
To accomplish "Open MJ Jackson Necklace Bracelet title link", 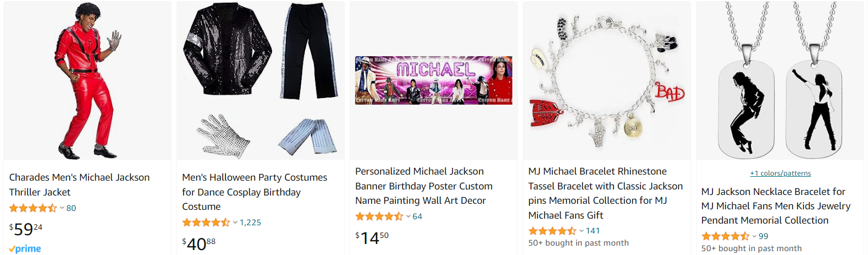I will [x=775, y=205].
